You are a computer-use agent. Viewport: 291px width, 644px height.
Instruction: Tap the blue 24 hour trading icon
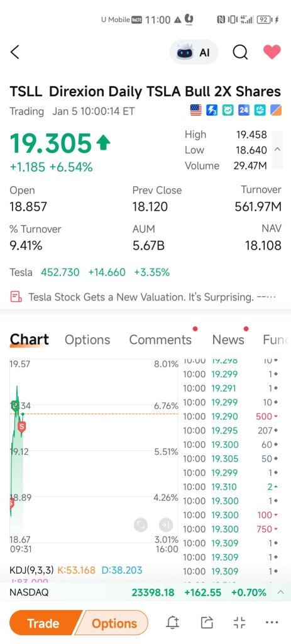click(x=244, y=110)
